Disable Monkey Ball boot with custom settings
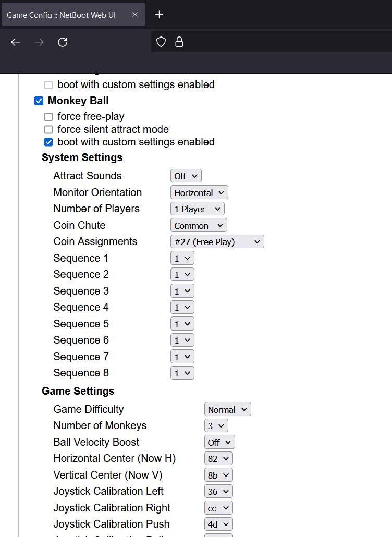 48,142
